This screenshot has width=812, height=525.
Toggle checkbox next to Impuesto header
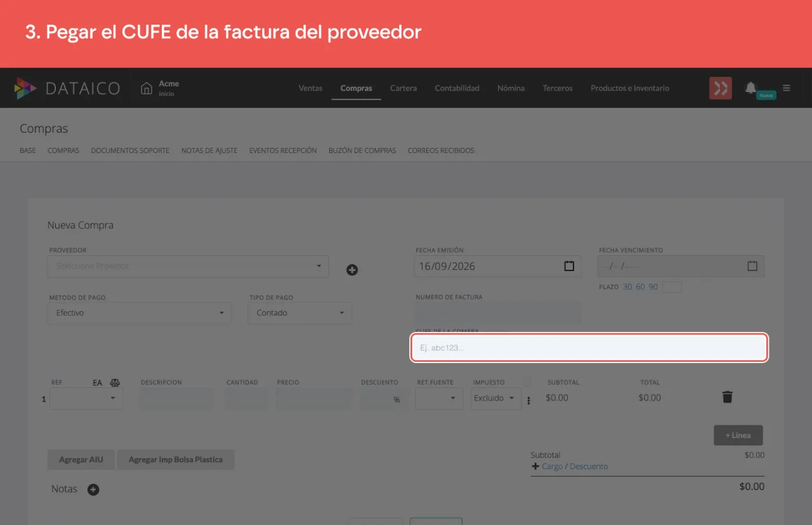point(527,382)
